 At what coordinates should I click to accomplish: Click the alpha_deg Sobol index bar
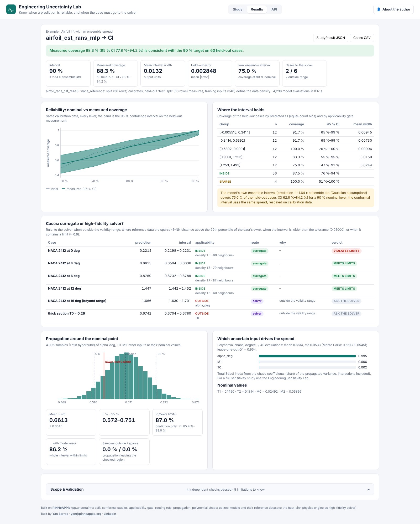pos(307,356)
